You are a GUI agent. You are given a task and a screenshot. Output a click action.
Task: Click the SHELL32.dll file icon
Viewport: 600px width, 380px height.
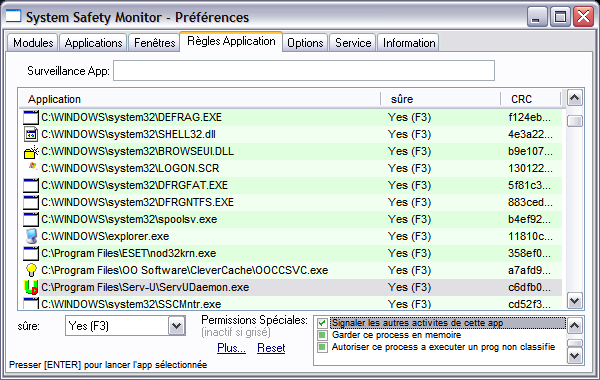point(31,134)
